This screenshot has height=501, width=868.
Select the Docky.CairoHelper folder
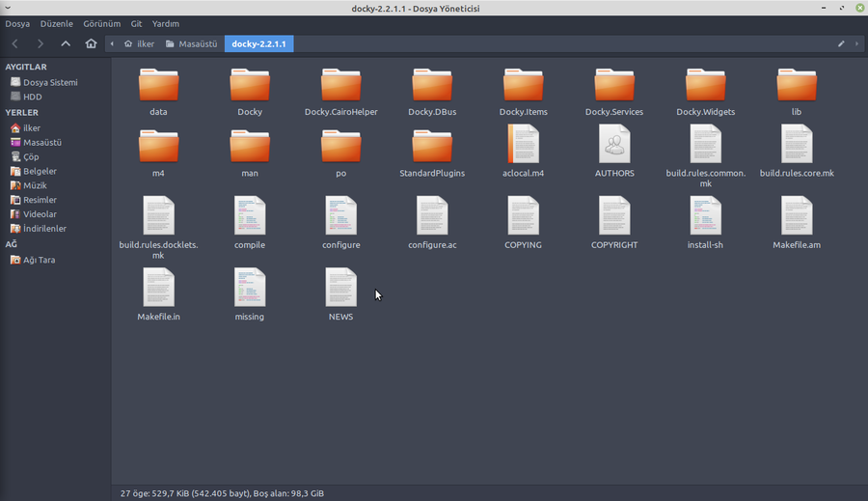340,85
